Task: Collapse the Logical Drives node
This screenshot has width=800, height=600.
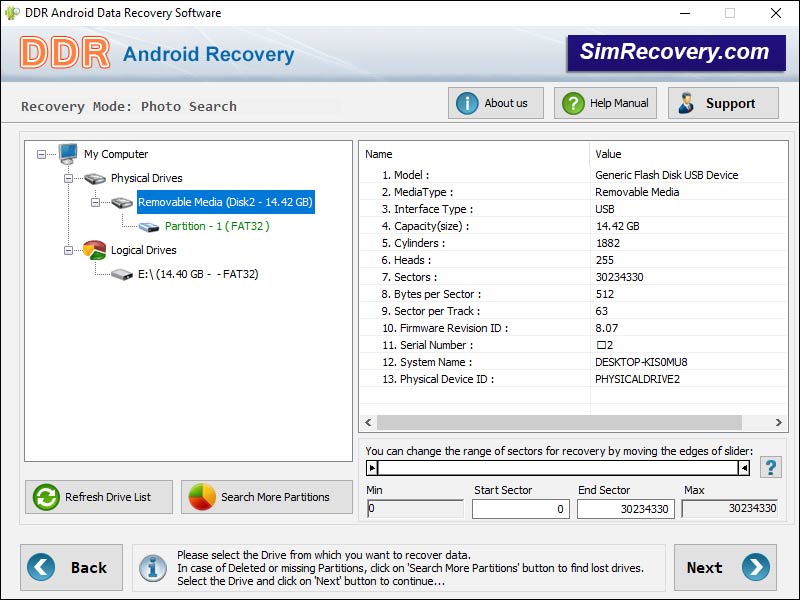Action: [x=68, y=250]
